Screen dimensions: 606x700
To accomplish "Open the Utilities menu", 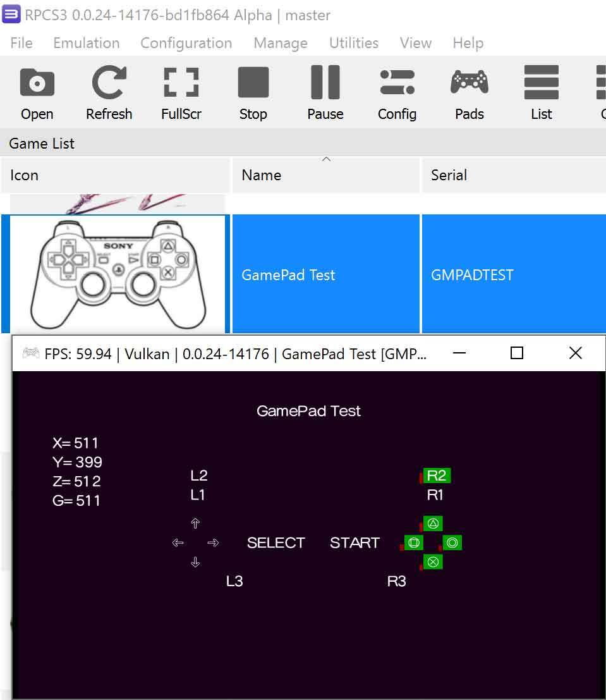I will click(x=354, y=43).
